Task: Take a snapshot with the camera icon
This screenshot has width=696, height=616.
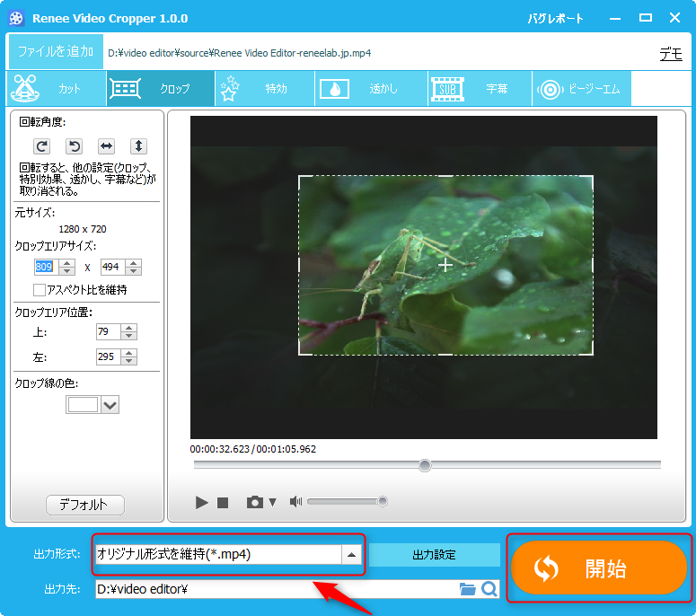Action: 255,502
